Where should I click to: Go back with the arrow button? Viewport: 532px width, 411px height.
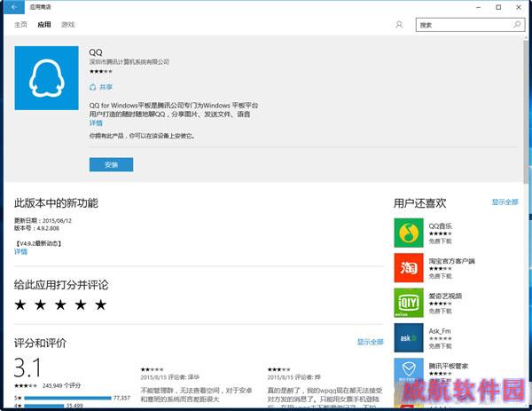[14, 7]
